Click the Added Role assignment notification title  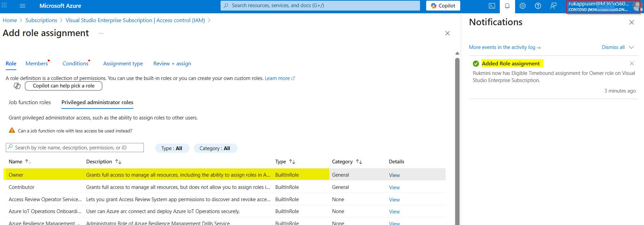(x=511, y=64)
